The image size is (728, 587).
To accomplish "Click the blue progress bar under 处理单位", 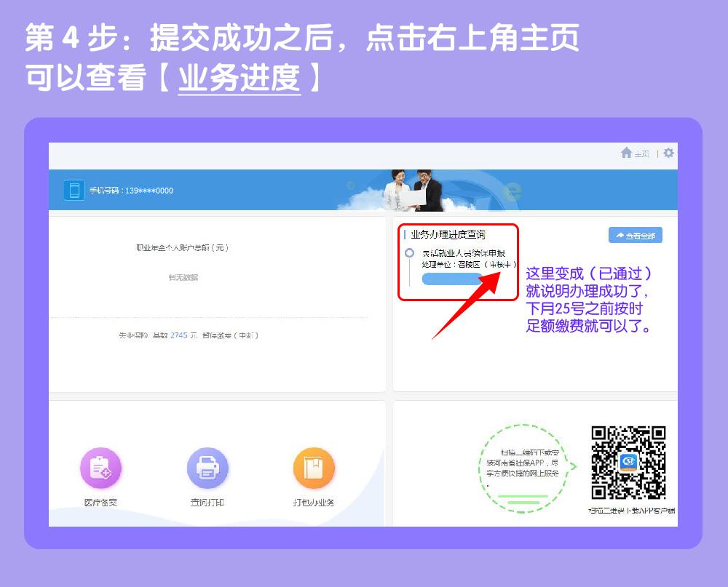I will click(455, 279).
